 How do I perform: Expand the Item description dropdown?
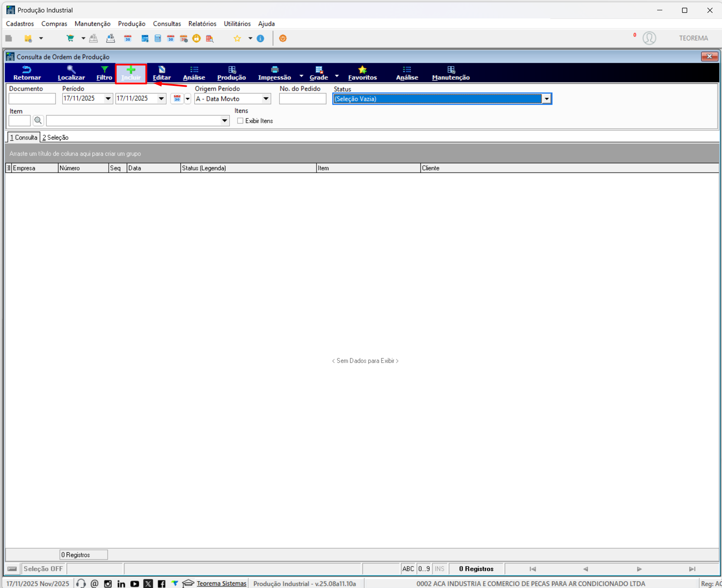(x=225, y=121)
